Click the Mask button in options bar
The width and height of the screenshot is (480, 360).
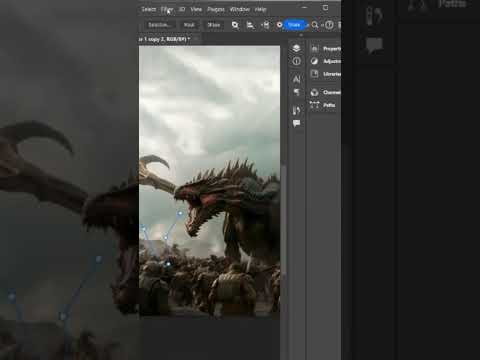pos(189,25)
